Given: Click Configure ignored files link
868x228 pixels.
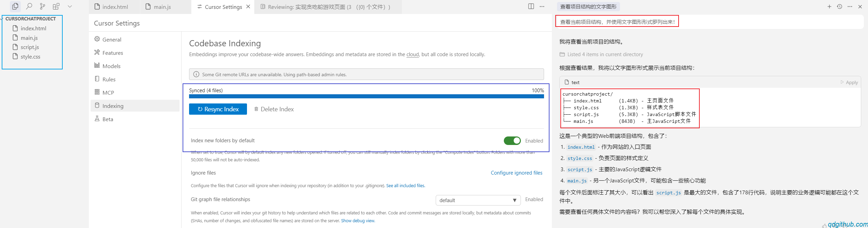Looking at the screenshot, I should pos(516,173).
